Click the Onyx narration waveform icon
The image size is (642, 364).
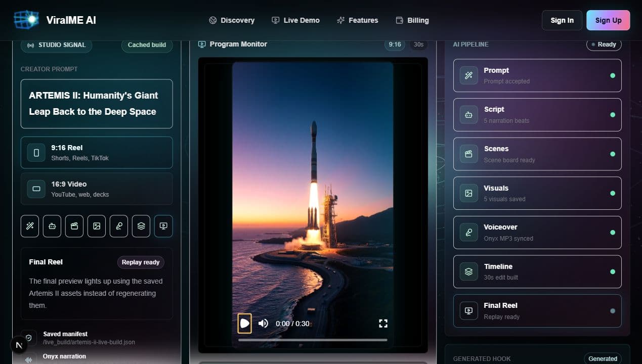point(29,359)
